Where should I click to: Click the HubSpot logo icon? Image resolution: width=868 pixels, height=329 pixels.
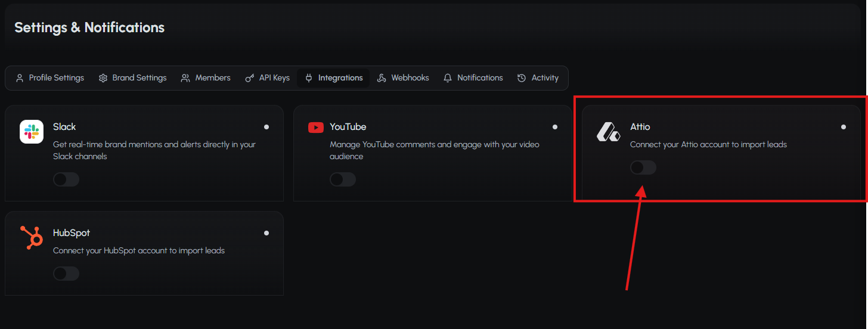(x=32, y=238)
